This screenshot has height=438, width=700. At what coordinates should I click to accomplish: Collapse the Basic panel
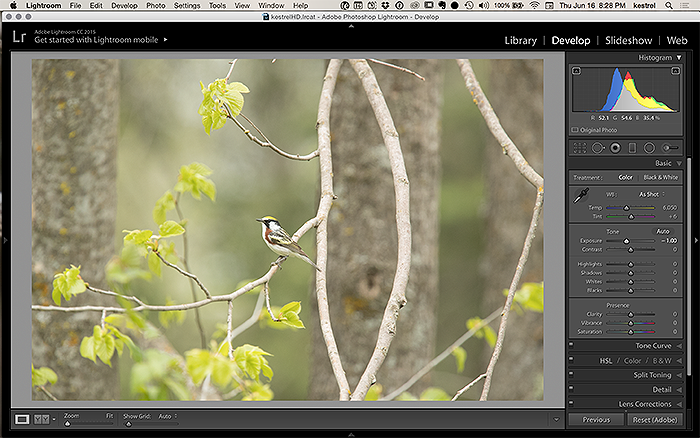(x=679, y=163)
